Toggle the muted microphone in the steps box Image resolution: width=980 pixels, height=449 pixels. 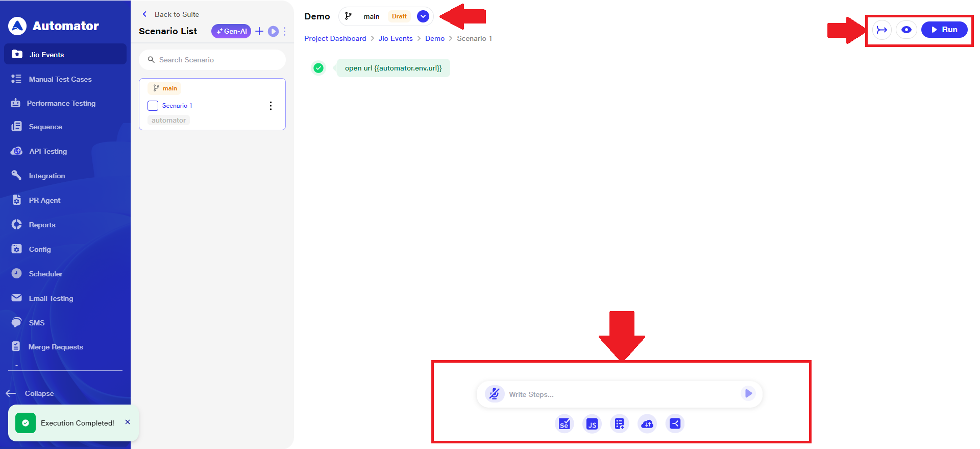point(494,394)
